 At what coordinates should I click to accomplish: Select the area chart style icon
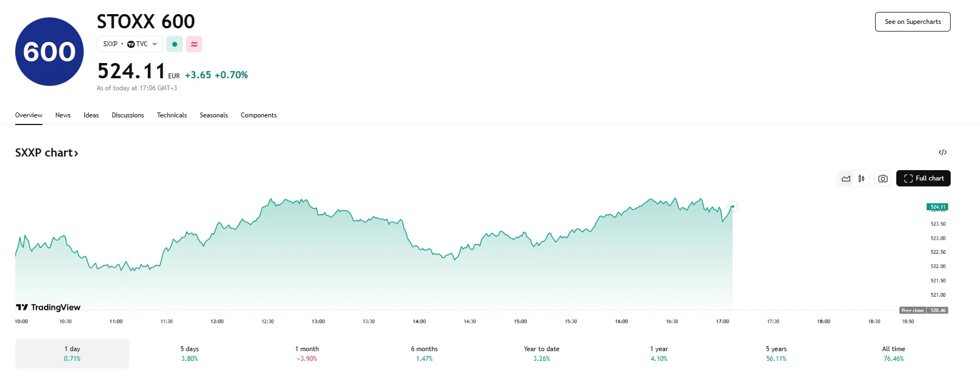(846, 178)
